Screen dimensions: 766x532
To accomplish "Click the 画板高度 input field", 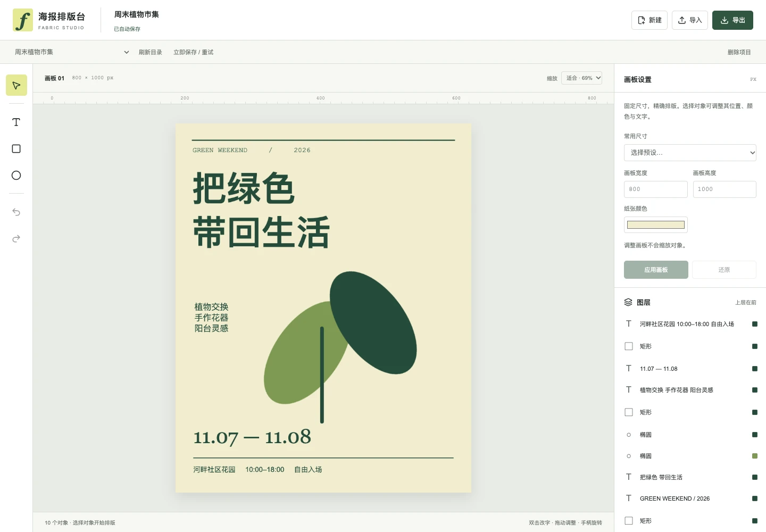I will click(x=725, y=189).
